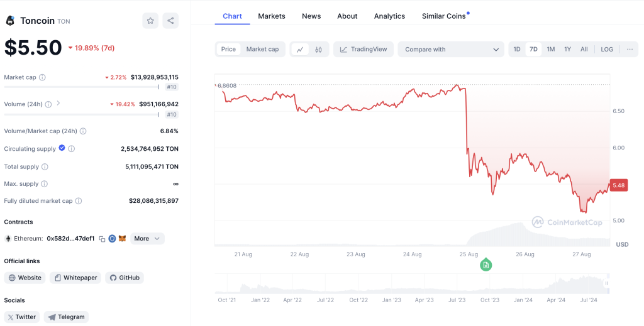Open the Similar Coins tab
This screenshot has width=644, height=326.
(x=444, y=16)
